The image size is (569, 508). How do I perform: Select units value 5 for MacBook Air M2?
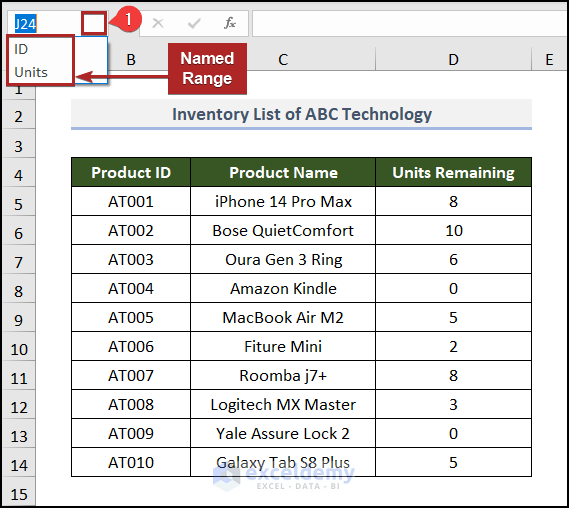click(453, 318)
